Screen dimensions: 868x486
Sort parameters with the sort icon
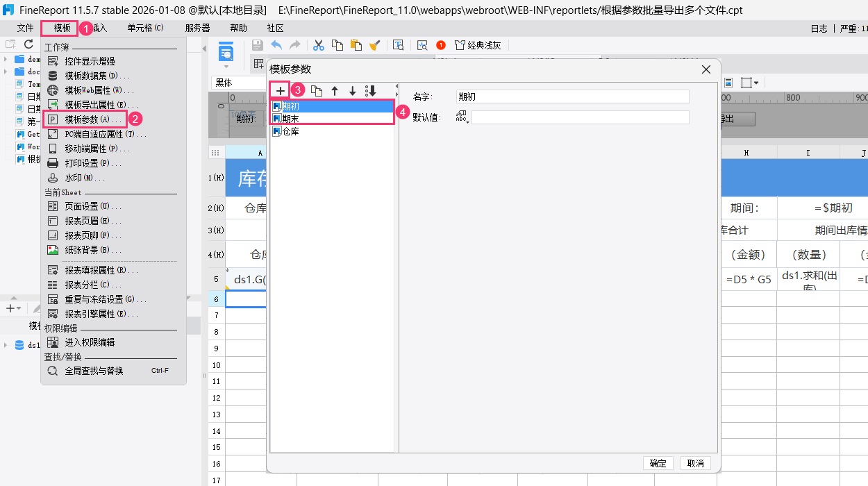point(371,91)
